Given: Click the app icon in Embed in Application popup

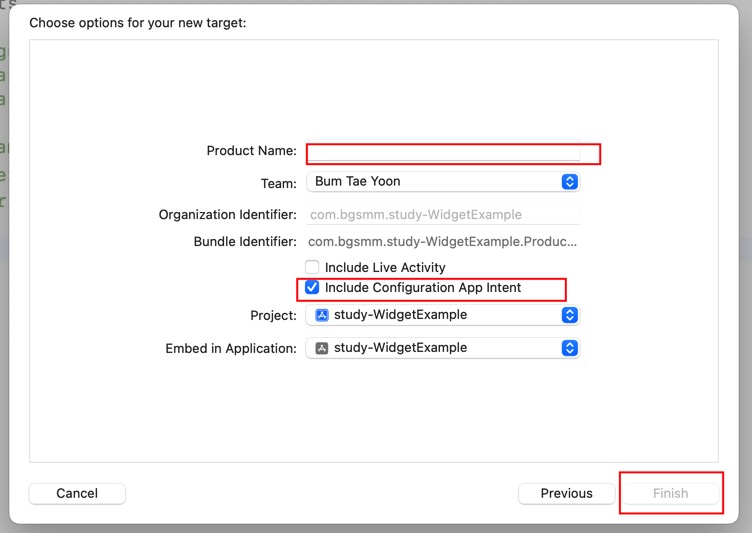Looking at the screenshot, I should (322, 348).
